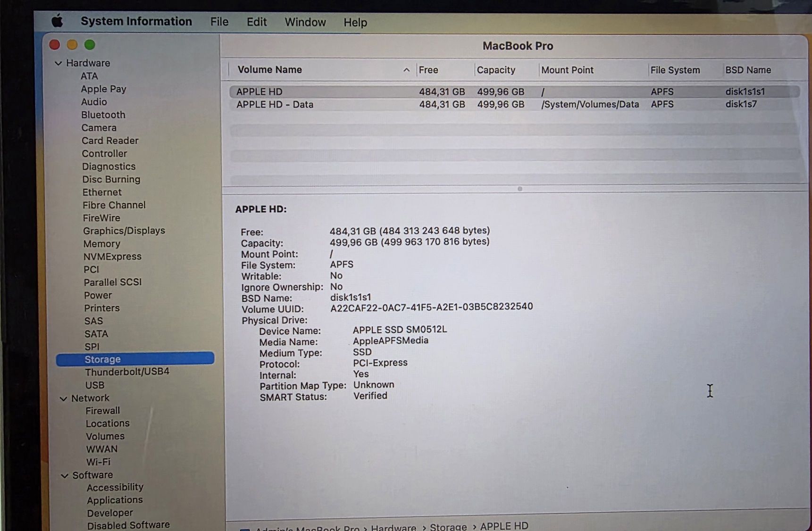Select Printers in the sidebar

[102, 308]
